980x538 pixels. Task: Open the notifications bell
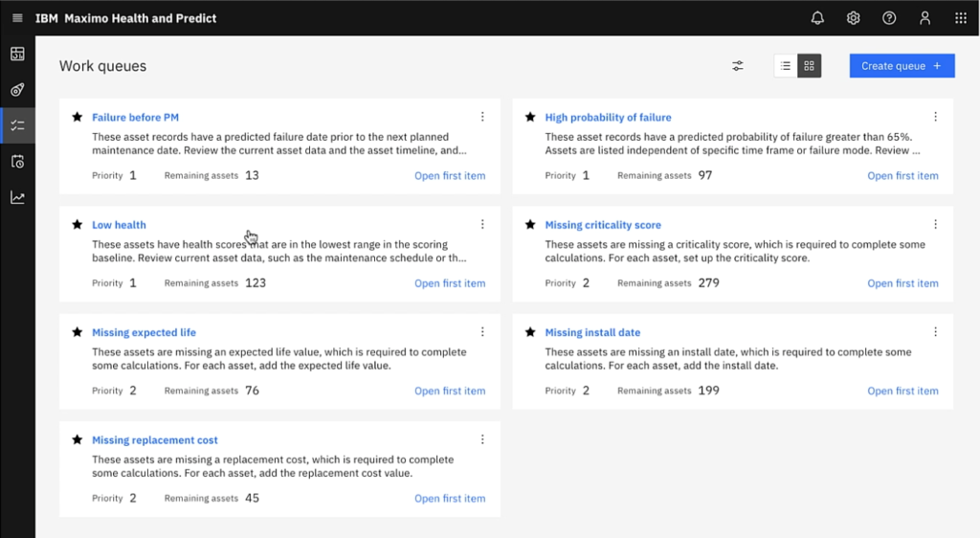817,18
